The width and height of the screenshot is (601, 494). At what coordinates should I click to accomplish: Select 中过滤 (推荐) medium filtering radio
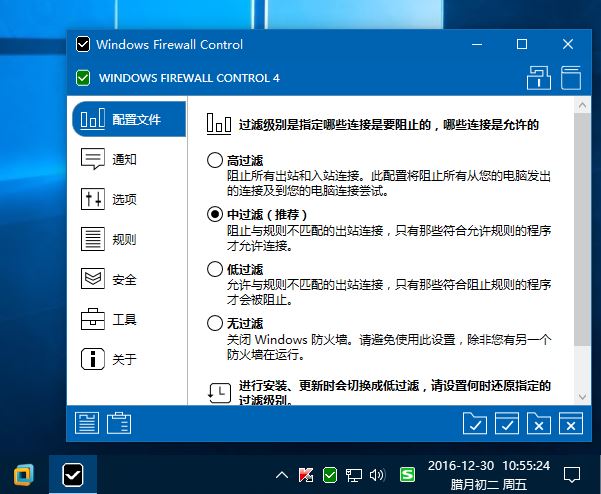(x=214, y=214)
